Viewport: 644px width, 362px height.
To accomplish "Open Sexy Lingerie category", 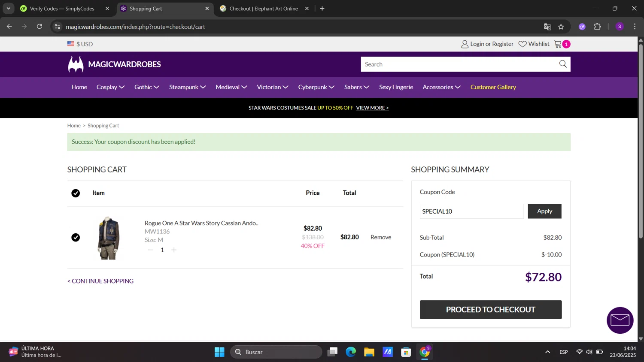I will tap(396, 87).
